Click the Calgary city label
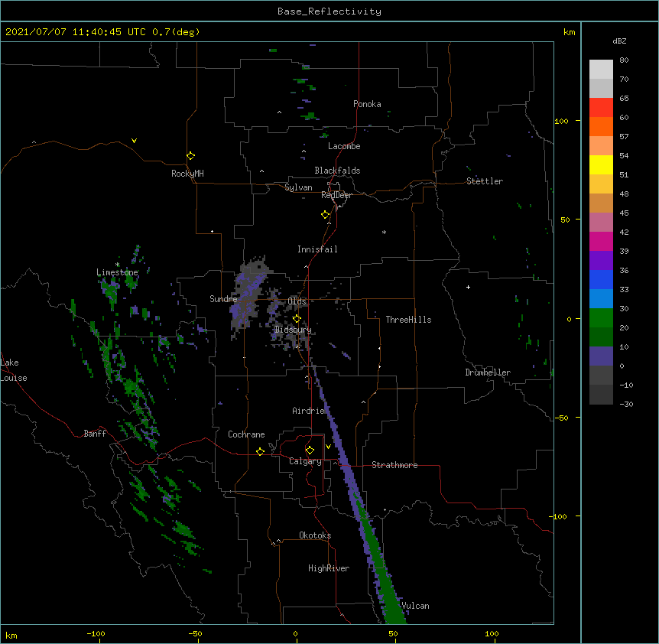The image size is (659, 644). point(305,461)
